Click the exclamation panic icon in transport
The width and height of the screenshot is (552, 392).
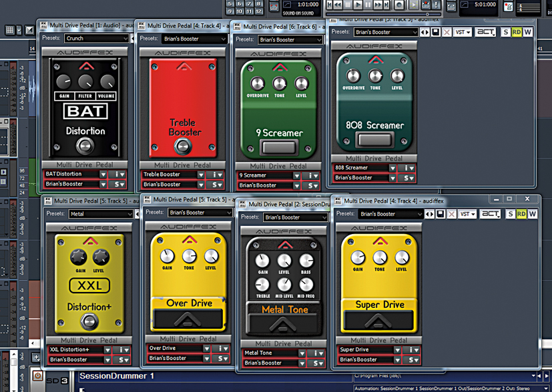(x=436, y=5)
